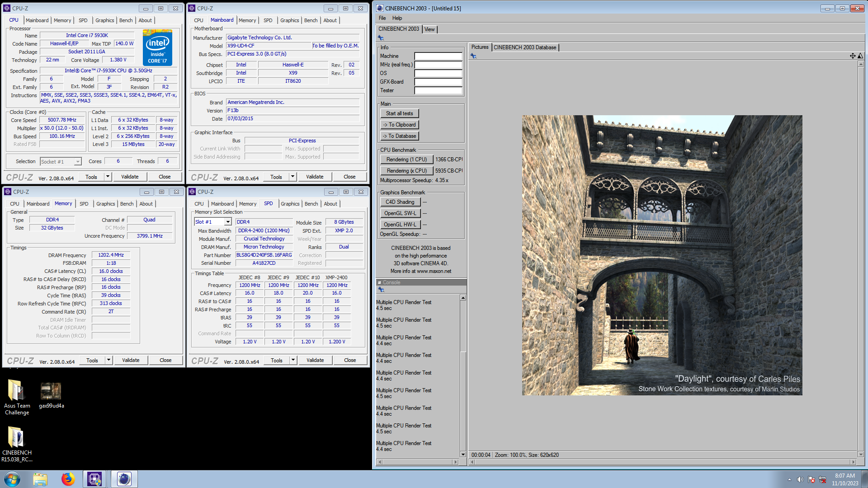This screenshot has width=868, height=488.
Task: Click the picture panel vertical scrollbar down arrow
Action: [x=861, y=454]
